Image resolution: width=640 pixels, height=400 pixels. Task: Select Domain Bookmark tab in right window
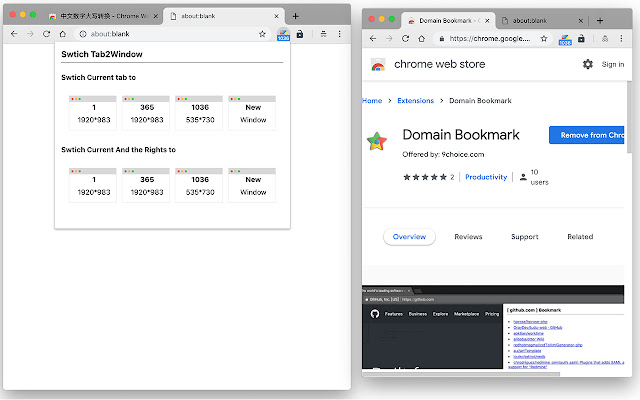pyautogui.click(x=448, y=21)
